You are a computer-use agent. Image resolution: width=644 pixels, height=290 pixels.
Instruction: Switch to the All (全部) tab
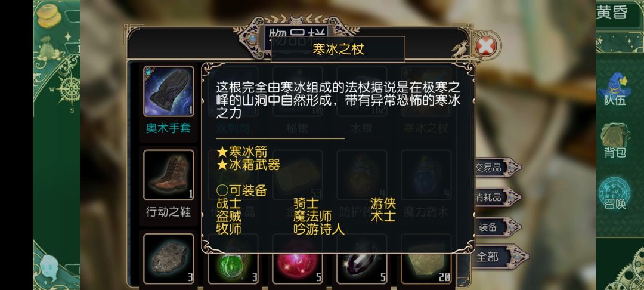click(x=496, y=257)
